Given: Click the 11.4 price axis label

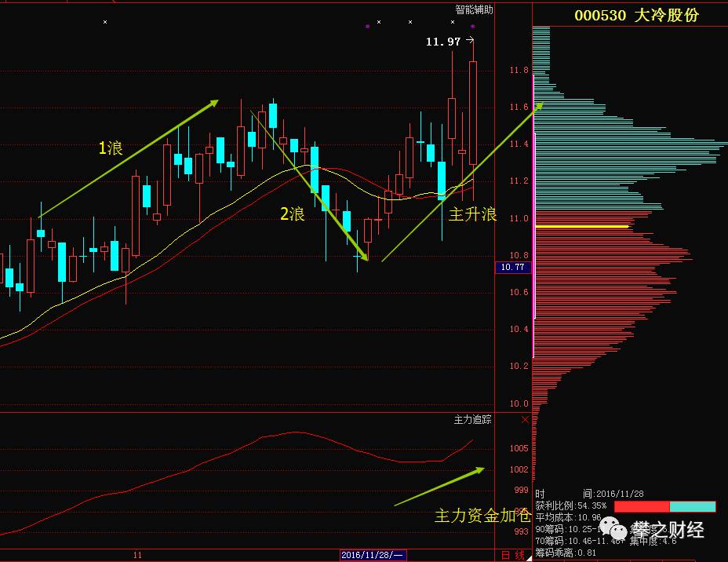Looking at the screenshot, I should [519, 144].
